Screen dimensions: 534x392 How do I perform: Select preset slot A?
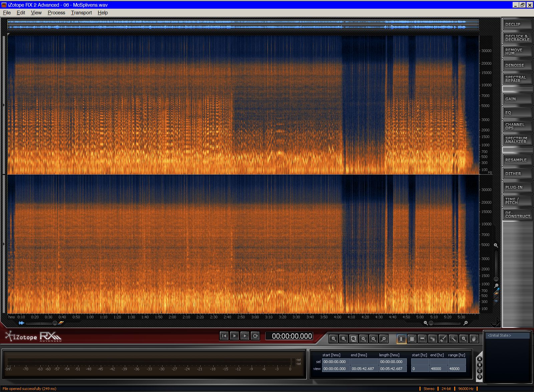tap(480, 359)
